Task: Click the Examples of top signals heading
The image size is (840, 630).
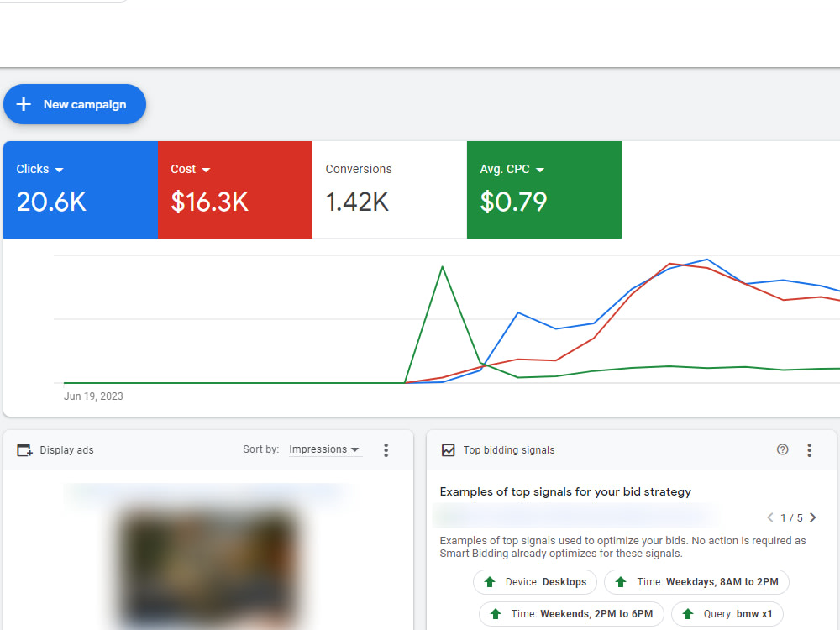Action: [x=565, y=491]
